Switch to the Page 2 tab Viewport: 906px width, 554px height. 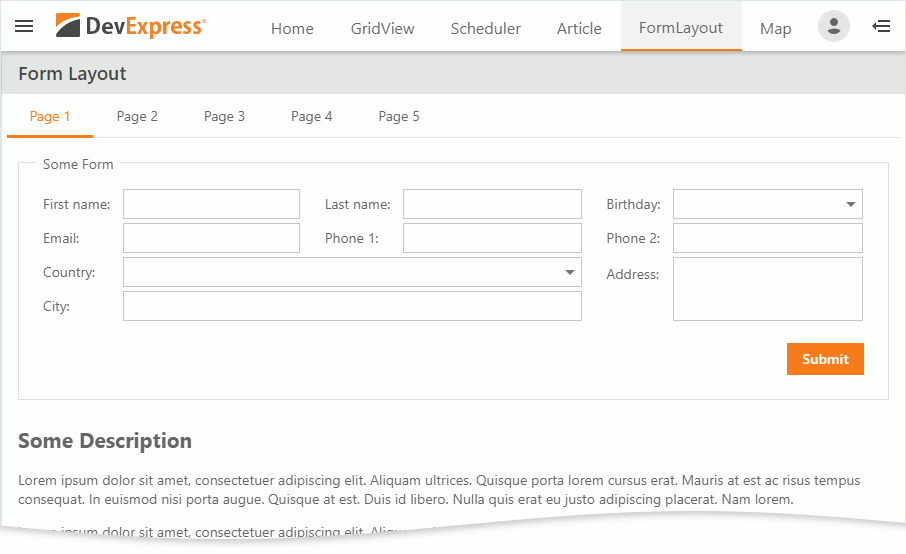click(137, 116)
